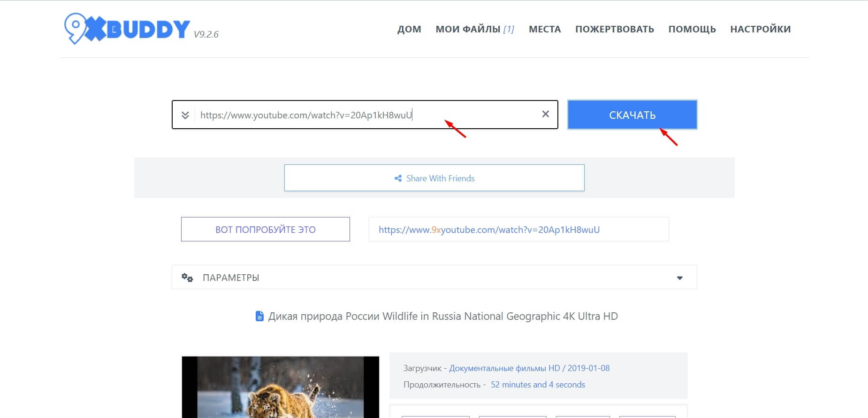This screenshot has width=868, height=418.
Task: Click the V9.2.6 version label
Action: (206, 34)
